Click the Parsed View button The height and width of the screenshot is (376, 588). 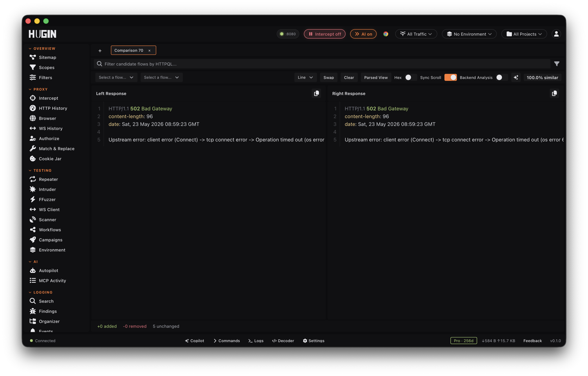coord(376,77)
